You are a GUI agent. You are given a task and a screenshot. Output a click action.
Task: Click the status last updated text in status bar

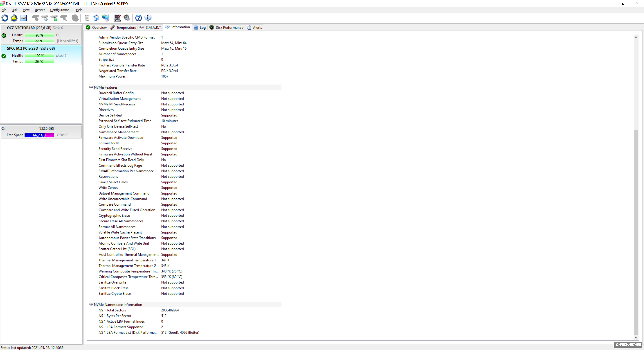pos(32,347)
